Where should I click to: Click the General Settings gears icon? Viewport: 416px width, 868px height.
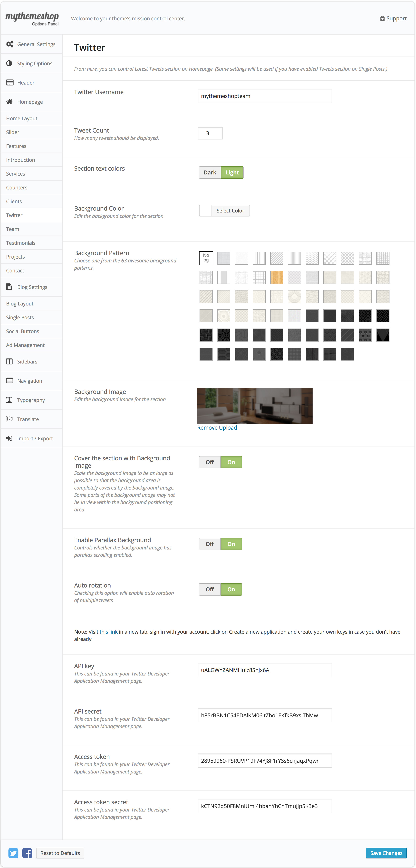pyautogui.click(x=10, y=44)
